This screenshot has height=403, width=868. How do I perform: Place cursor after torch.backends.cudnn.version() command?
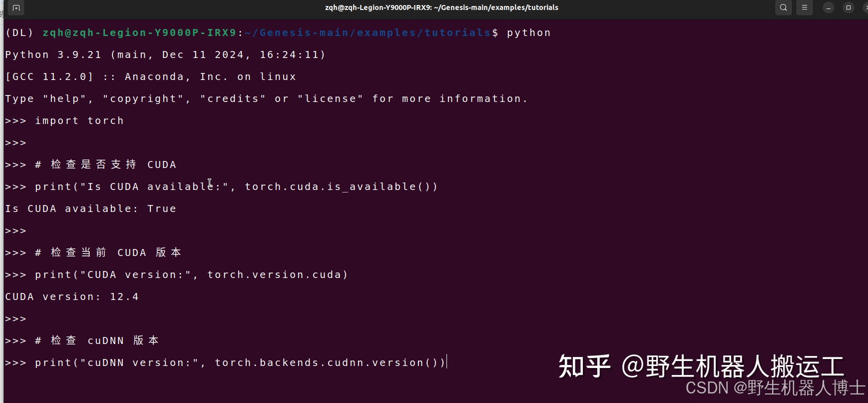446,362
